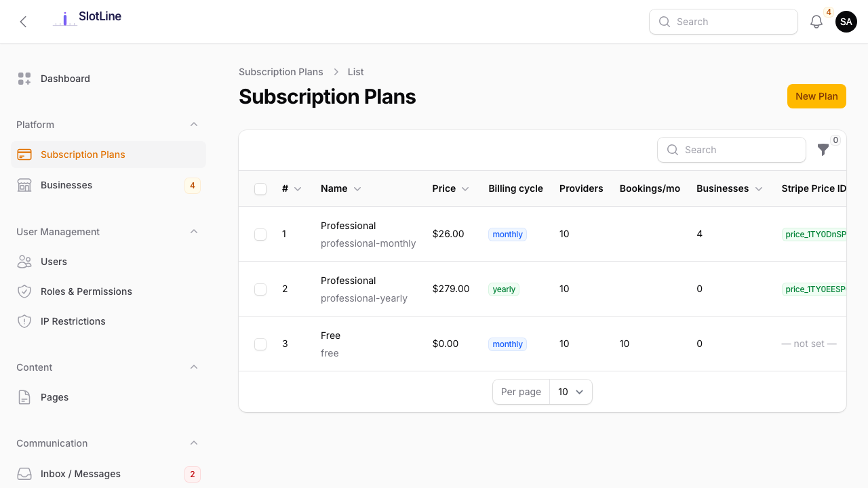Open Inbox / Messages sidebar item
Screen dimensions: 868x488
(x=108, y=474)
